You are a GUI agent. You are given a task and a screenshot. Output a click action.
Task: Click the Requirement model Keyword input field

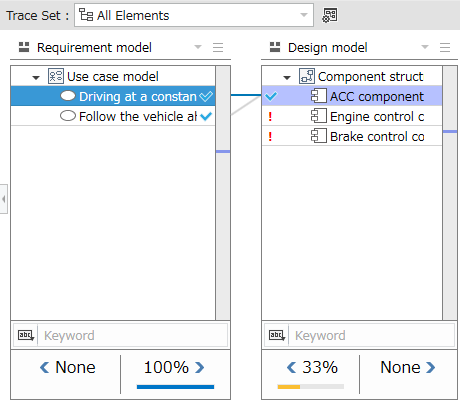(x=133, y=335)
